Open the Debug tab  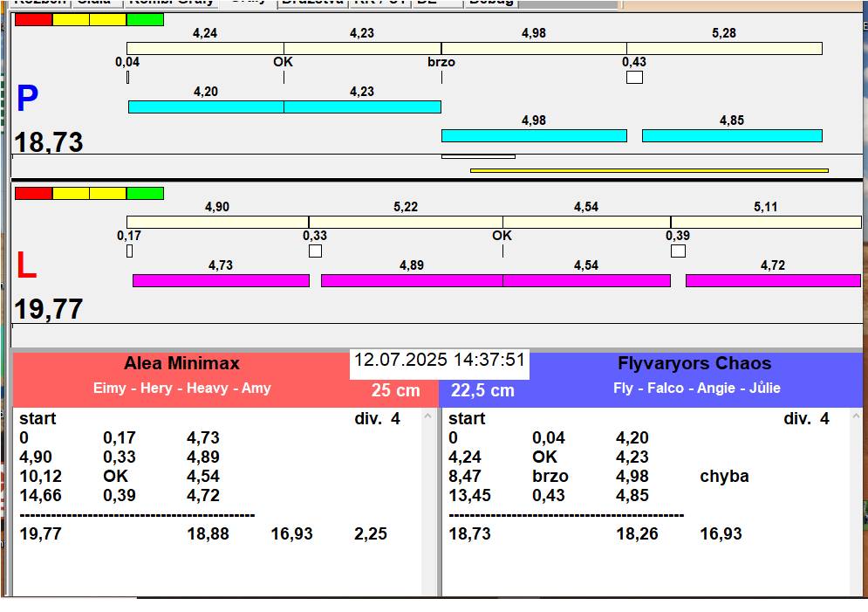(491, 3)
